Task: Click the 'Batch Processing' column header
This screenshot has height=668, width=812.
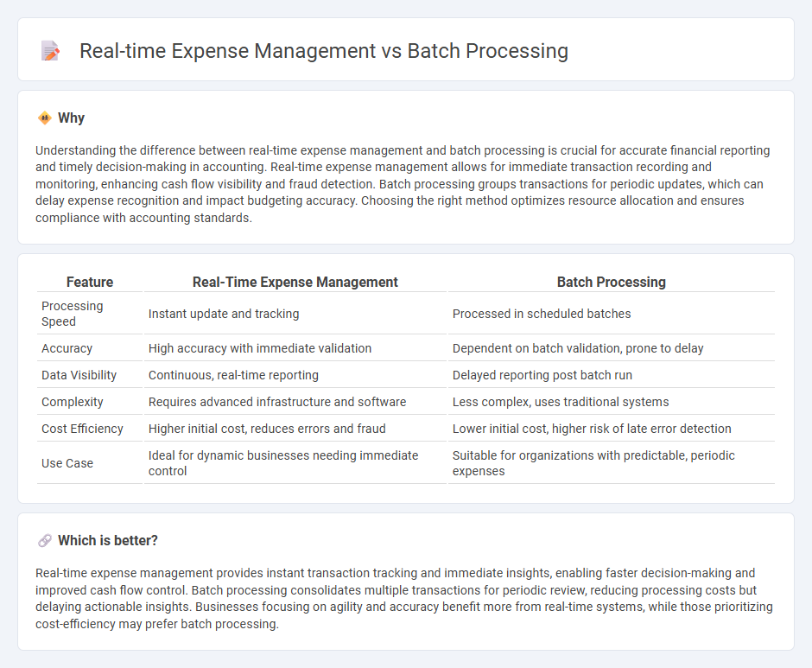Action: (611, 282)
